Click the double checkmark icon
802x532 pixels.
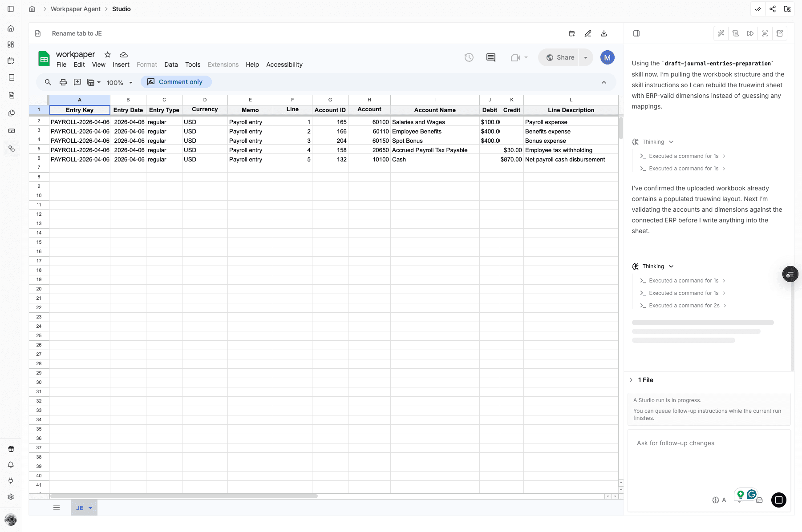[758, 9]
